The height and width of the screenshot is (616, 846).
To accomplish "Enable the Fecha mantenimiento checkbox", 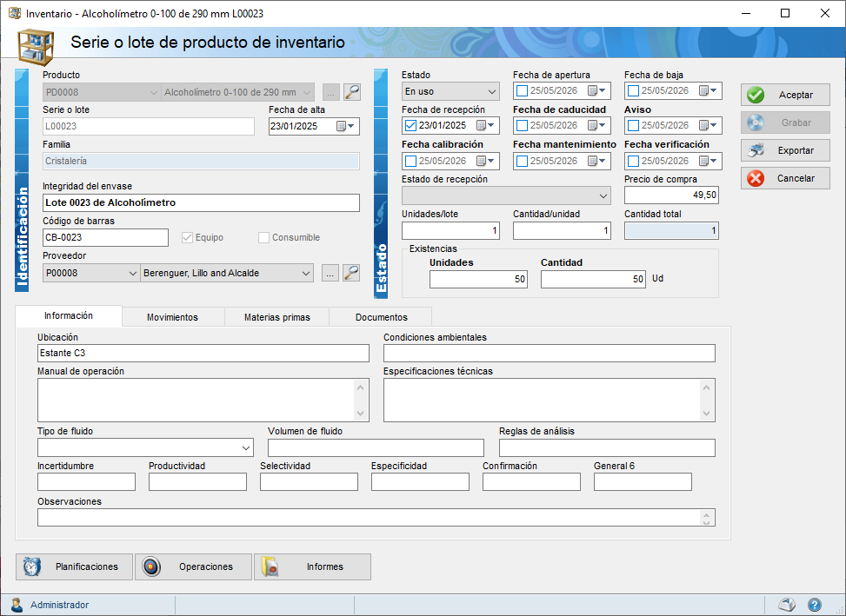I will [x=522, y=161].
